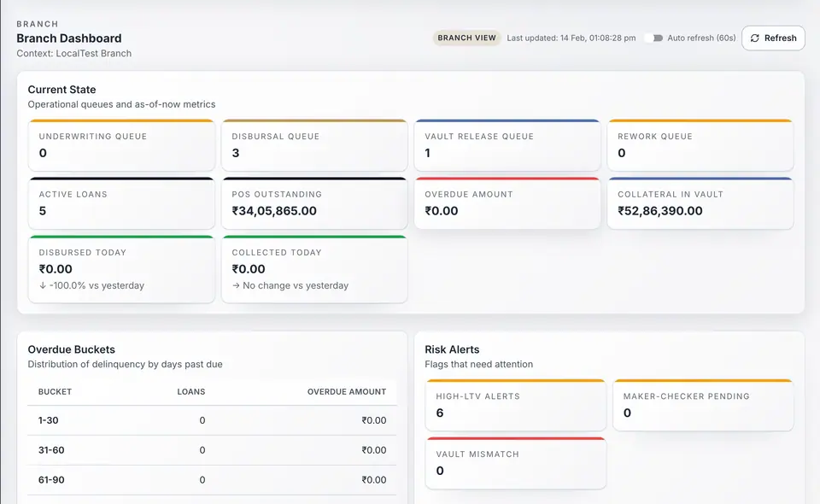Click the circular refresh arrows icon
This screenshot has height=504, width=820.
[x=753, y=38]
